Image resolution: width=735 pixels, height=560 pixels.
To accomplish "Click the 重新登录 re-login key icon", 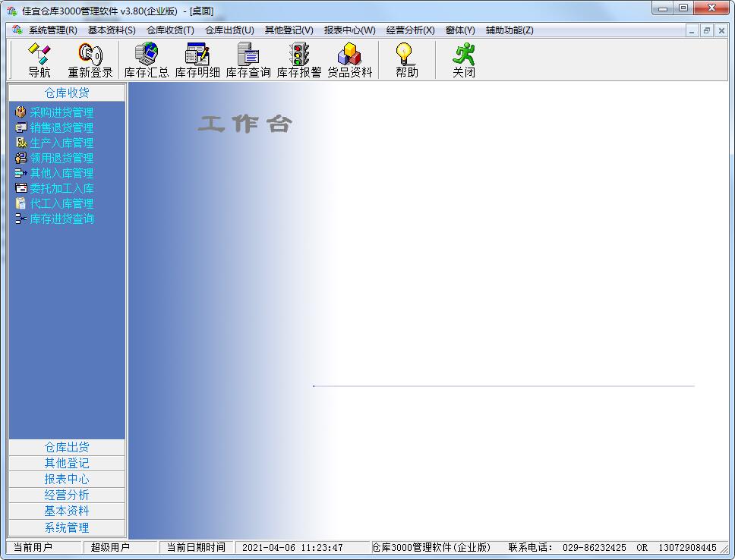I will tap(90, 54).
